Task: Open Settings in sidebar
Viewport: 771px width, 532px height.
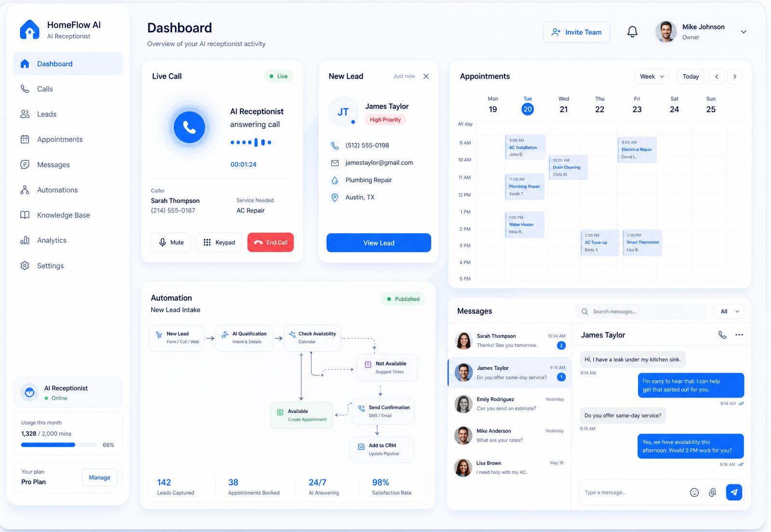Action: [68, 266]
